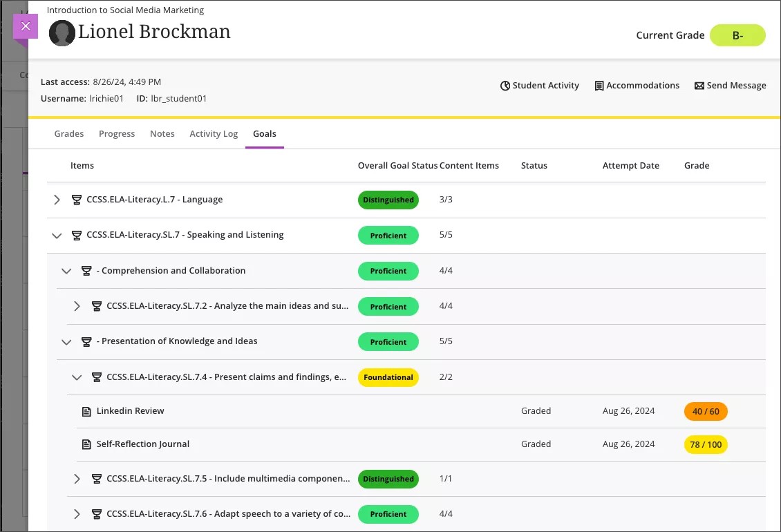Click the B- Current Grade pill

pos(737,35)
